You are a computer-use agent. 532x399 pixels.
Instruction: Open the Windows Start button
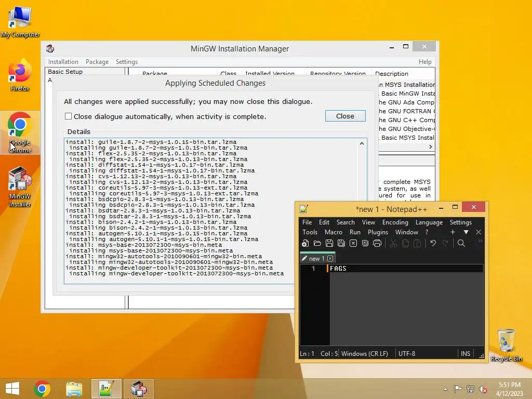[12, 389]
